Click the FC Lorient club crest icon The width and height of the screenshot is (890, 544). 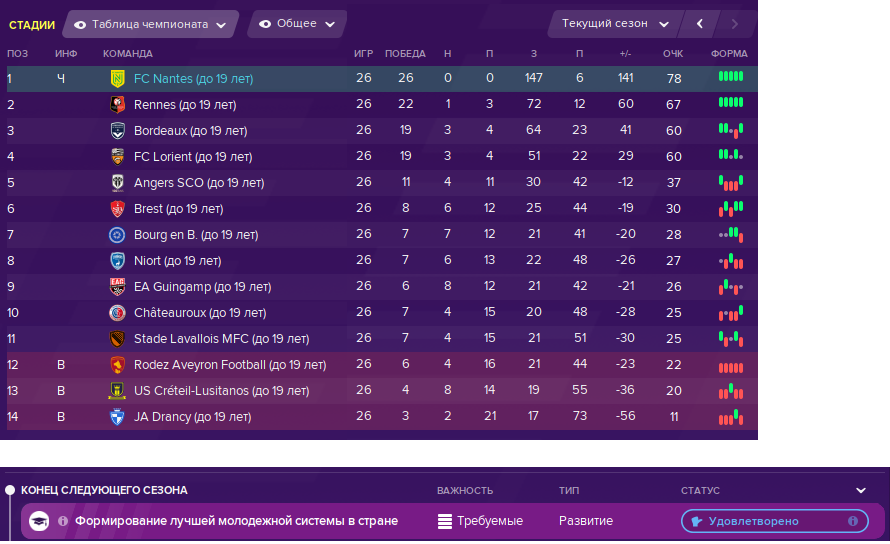pyautogui.click(x=117, y=157)
